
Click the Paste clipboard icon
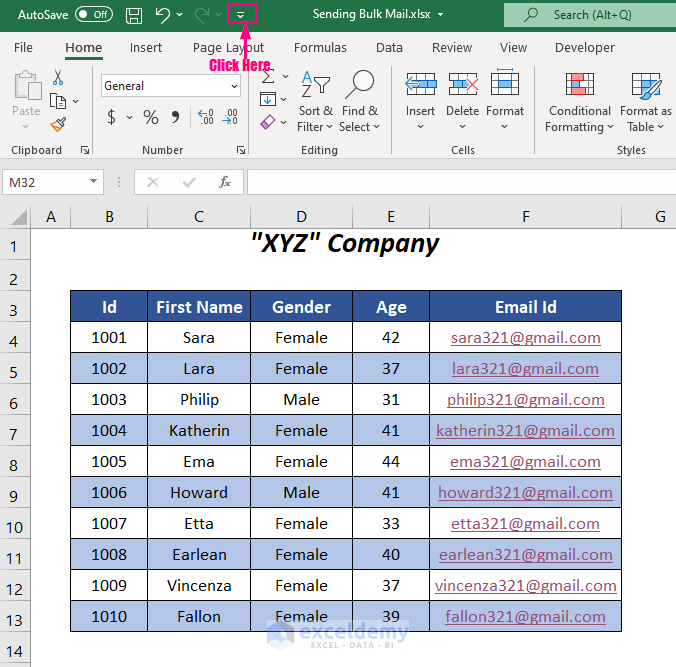[x=27, y=86]
